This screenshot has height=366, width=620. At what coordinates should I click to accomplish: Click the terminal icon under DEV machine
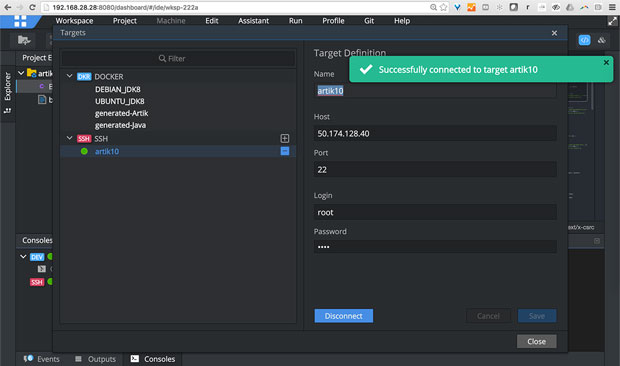click(x=42, y=269)
